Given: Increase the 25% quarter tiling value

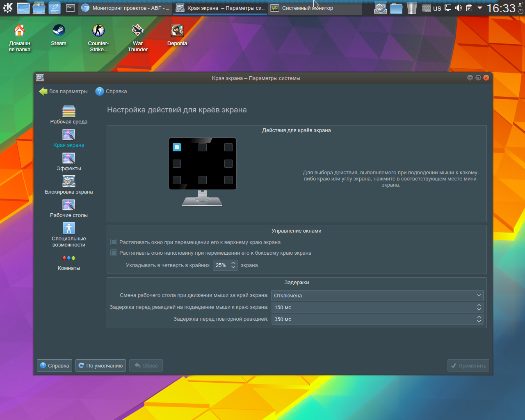Looking at the screenshot, I should (x=233, y=263).
